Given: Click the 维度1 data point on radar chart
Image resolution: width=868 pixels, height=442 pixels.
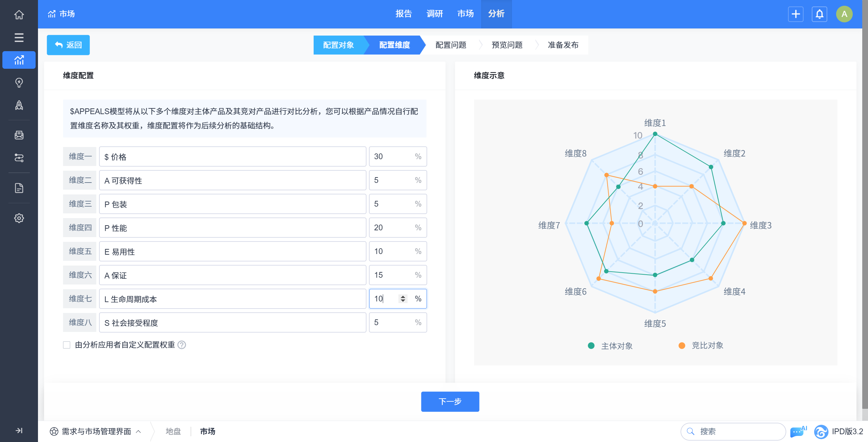Looking at the screenshot, I should click(x=655, y=134).
